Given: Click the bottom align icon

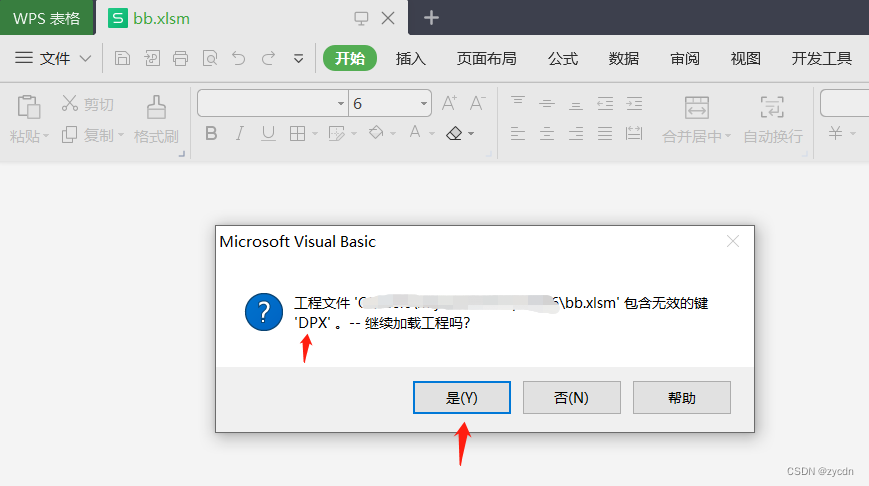Looking at the screenshot, I should point(576,104).
